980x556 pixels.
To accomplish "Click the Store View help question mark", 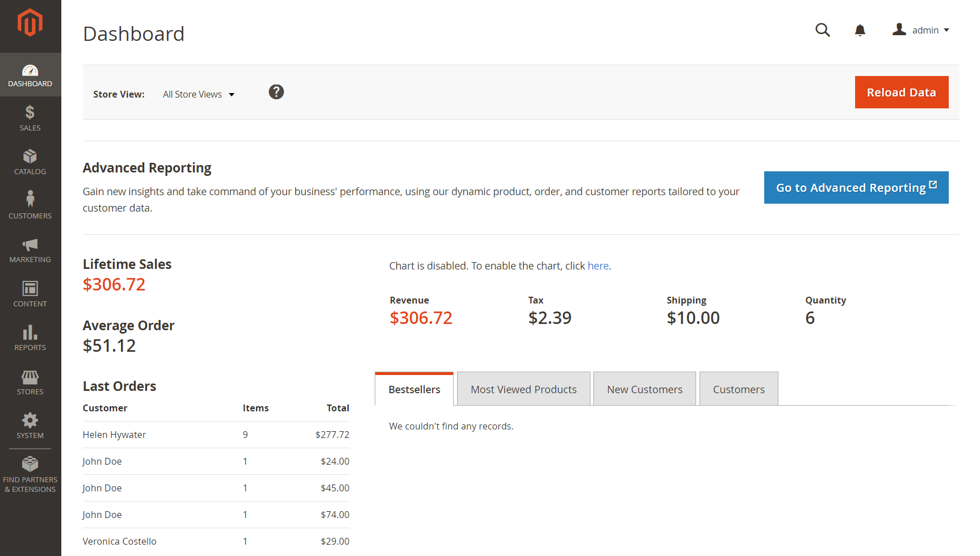I will tap(276, 91).
